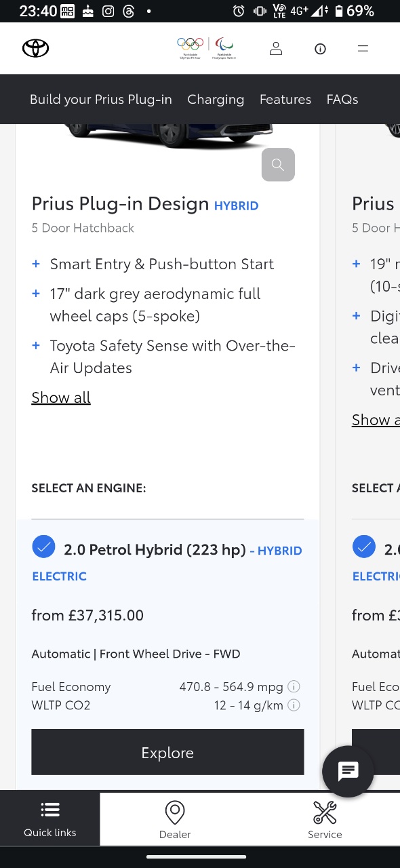Open Quick links menu

tap(50, 819)
